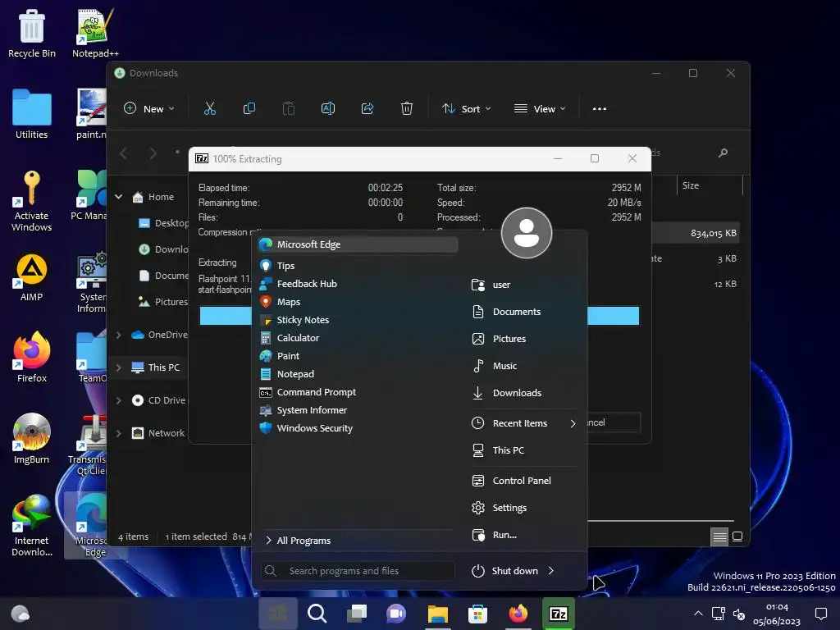840x630 pixels.
Task: Open Notepad++ desktop shortcut
Action: [x=95, y=33]
